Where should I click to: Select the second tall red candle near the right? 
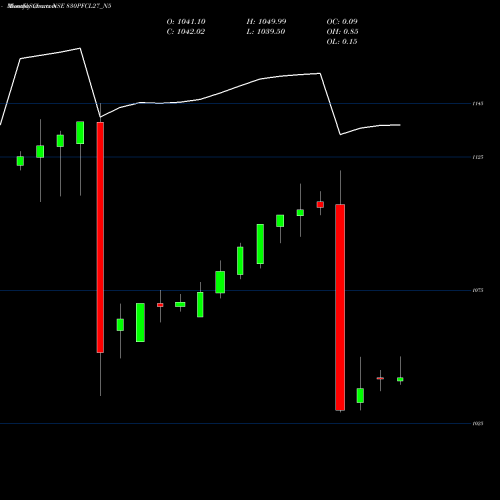[x=340, y=307]
